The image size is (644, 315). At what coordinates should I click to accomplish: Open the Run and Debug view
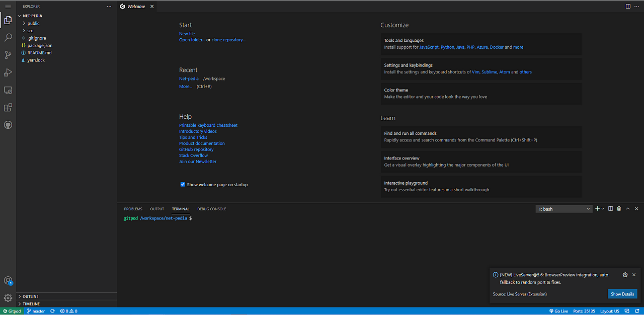pos(8,72)
